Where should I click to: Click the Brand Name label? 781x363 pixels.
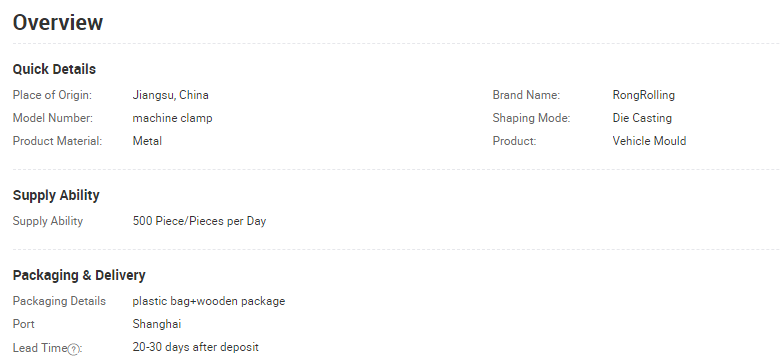[526, 95]
